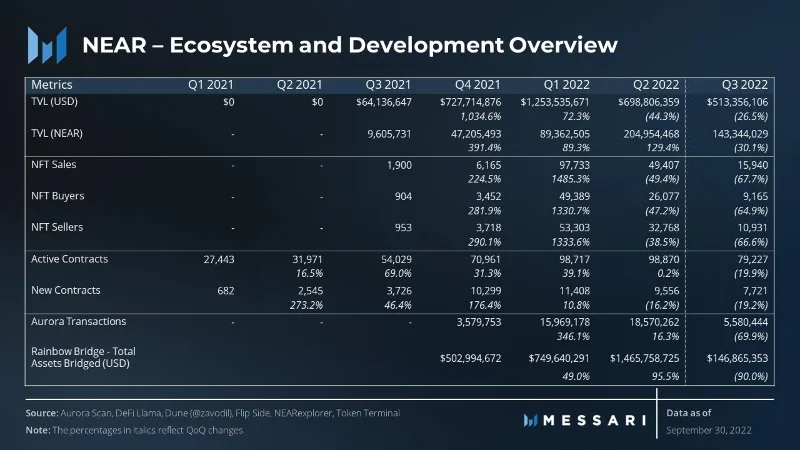Select the 'TVL (USD)' row label
Viewport: 800px width, 450px height.
click(x=54, y=102)
